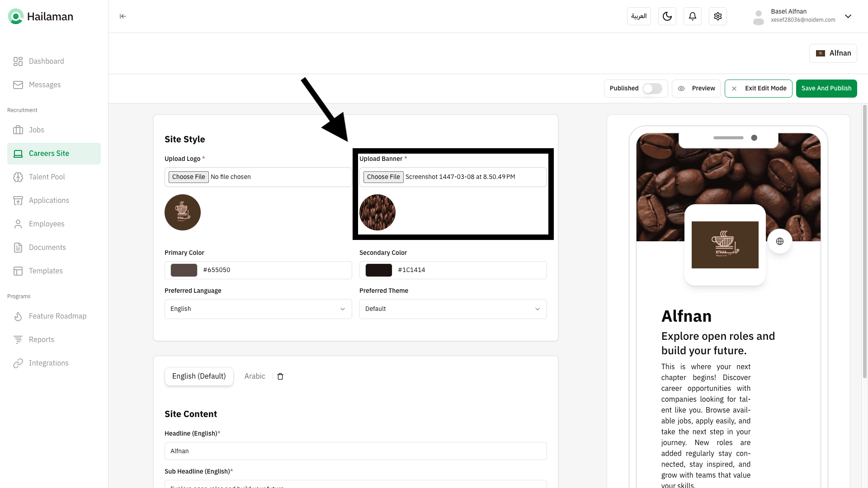Viewport: 868px width, 488px height.
Task: Click Choose File for Upload Logo
Action: [189, 177]
